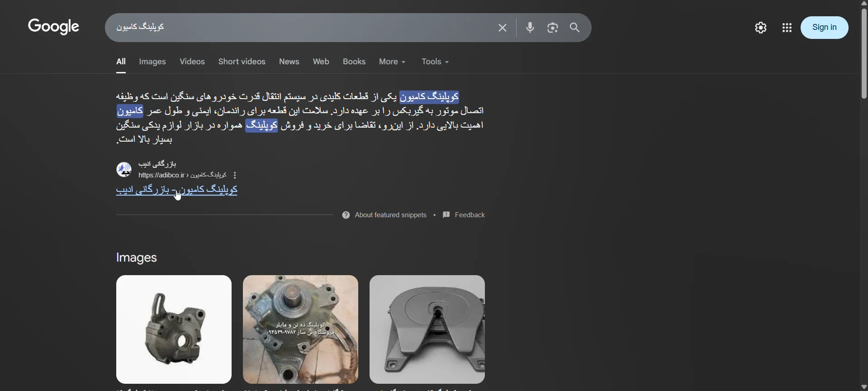
Task: Click the adibco.ir site favicon
Action: [124, 170]
